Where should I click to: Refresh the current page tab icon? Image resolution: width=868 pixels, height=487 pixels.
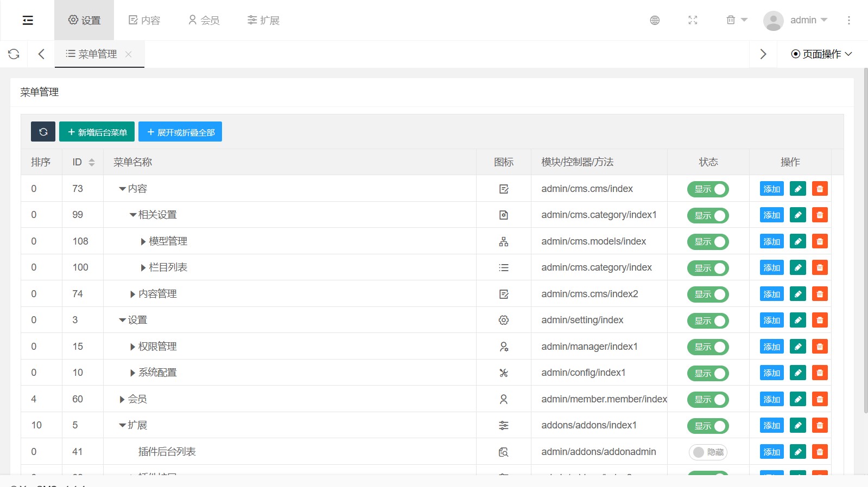(14, 54)
